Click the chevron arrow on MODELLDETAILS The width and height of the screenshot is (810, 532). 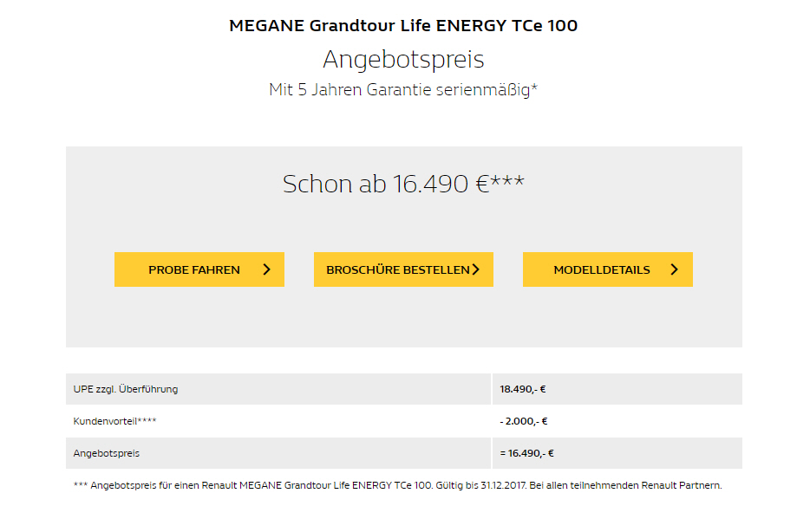tap(674, 269)
